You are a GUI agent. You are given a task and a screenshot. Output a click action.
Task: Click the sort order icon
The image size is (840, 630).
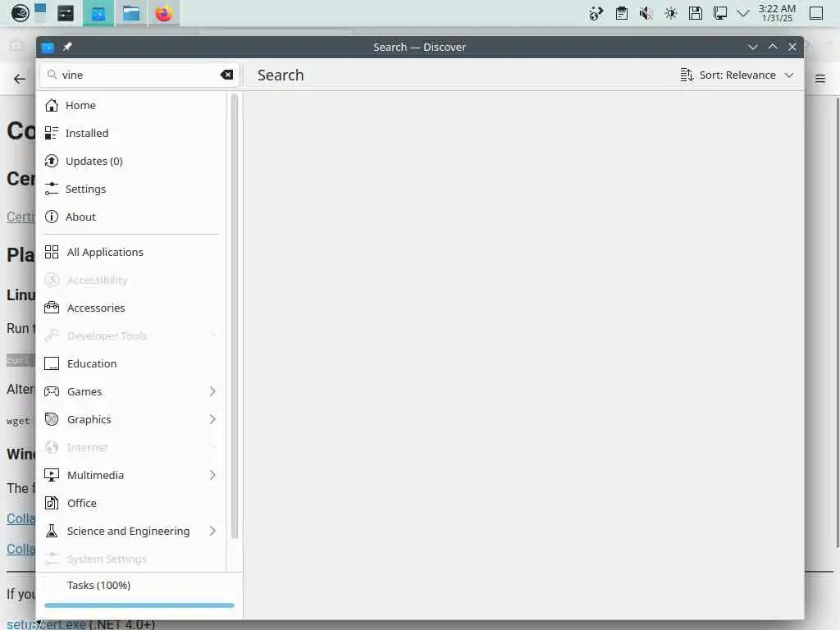687,75
